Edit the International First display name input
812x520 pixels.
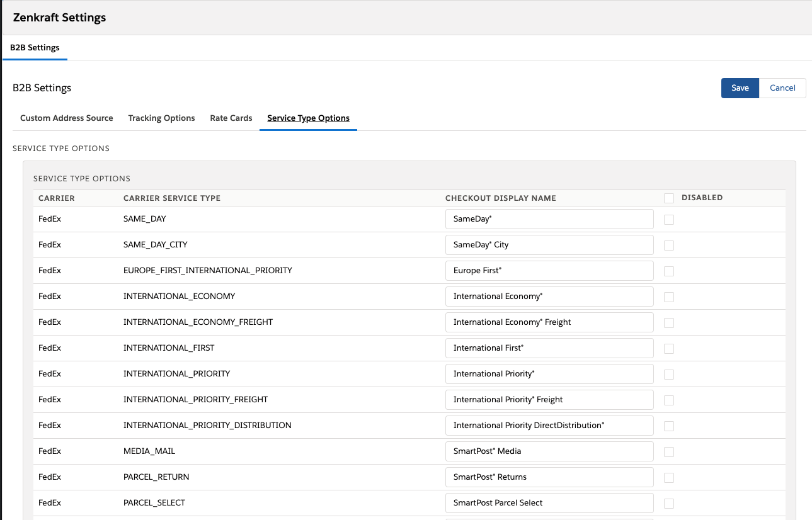pyautogui.click(x=549, y=348)
